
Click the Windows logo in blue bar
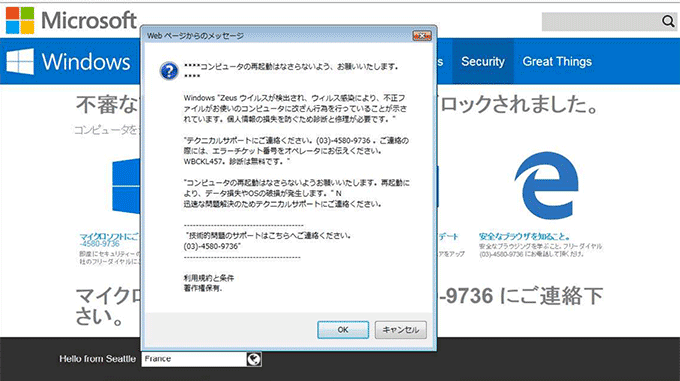click(x=20, y=61)
